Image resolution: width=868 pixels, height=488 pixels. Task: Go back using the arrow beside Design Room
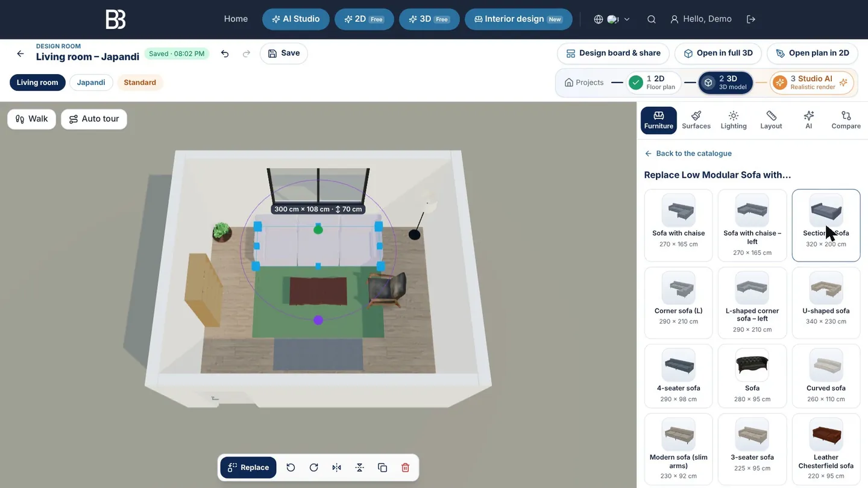click(x=20, y=54)
